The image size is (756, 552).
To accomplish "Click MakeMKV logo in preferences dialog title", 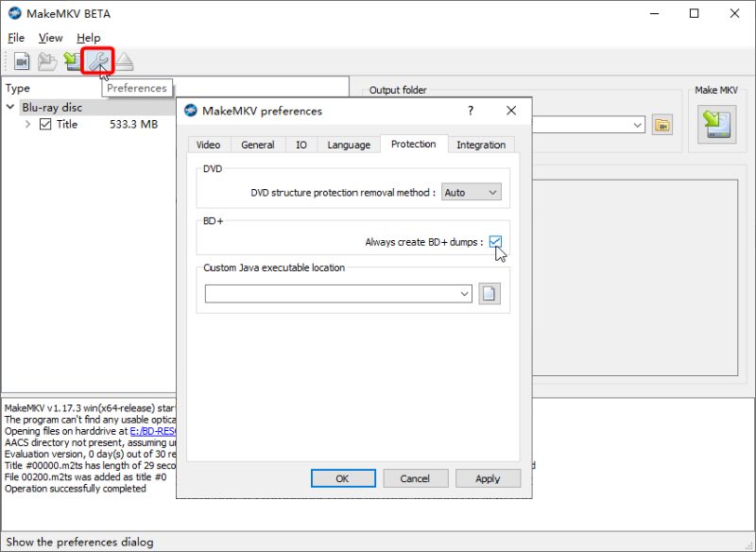I will coord(191,111).
